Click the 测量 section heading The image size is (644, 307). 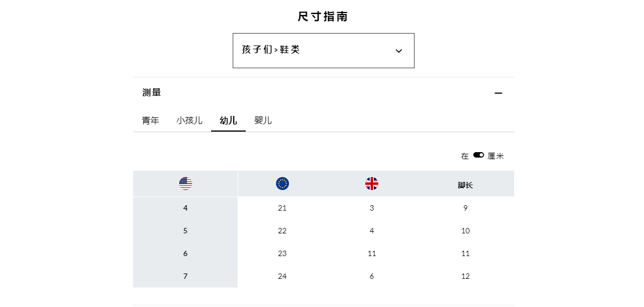tap(152, 93)
